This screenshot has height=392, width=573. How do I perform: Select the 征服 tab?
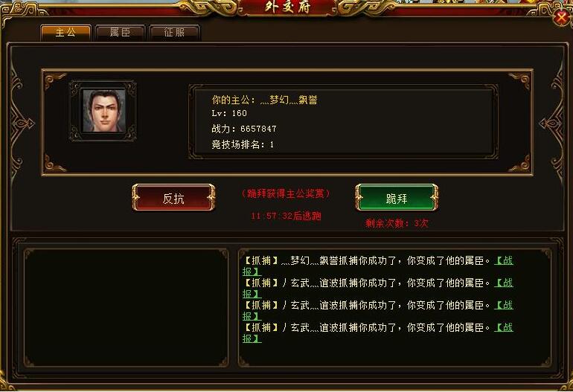[174, 33]
